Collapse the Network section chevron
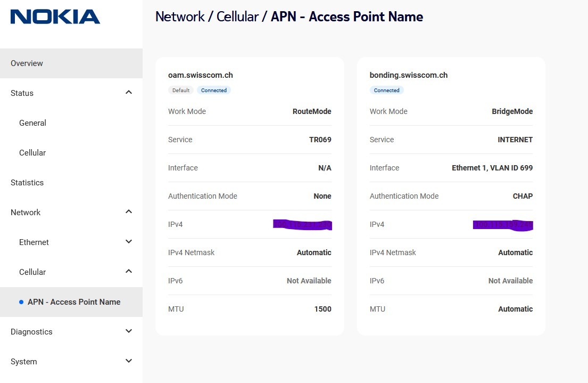This screenshot has height=383, width=588. tap(128, 212)
